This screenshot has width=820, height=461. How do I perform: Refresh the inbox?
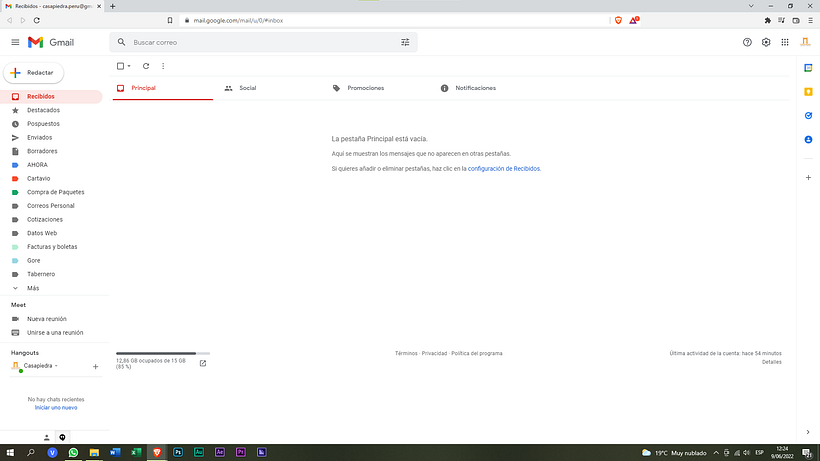[x=146, y=66]
